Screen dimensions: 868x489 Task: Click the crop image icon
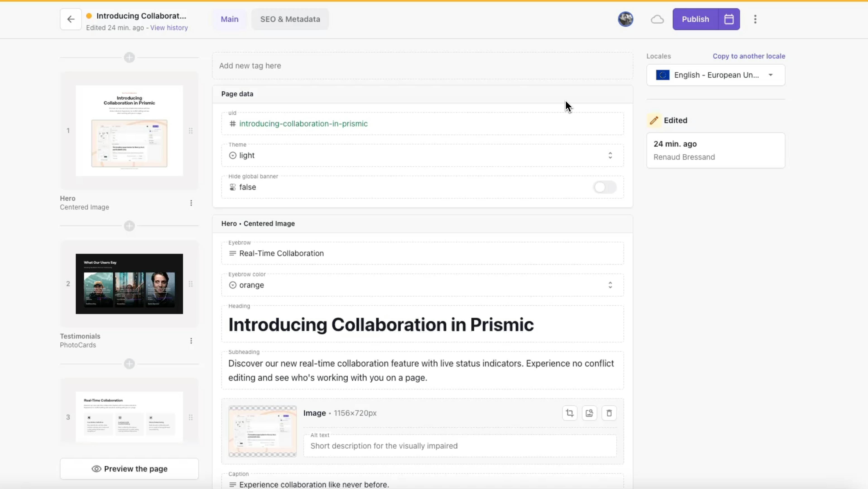click(570, 413)
